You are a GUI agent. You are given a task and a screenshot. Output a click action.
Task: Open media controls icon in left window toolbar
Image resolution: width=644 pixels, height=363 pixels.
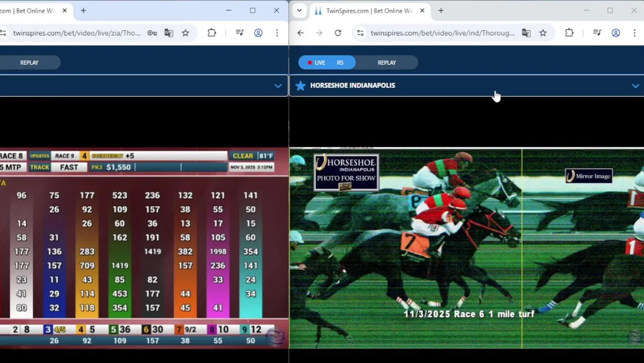click(239, 33)
